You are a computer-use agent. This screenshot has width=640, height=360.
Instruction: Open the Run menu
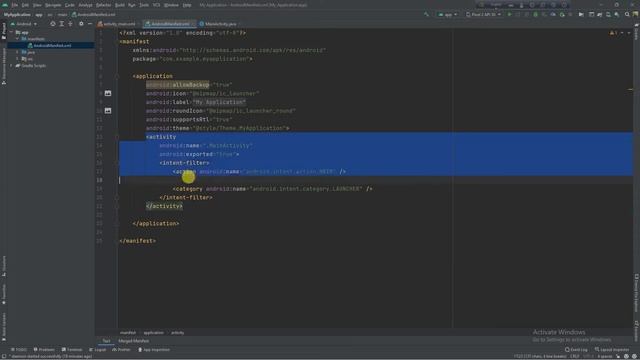click(x=132, y=5)
